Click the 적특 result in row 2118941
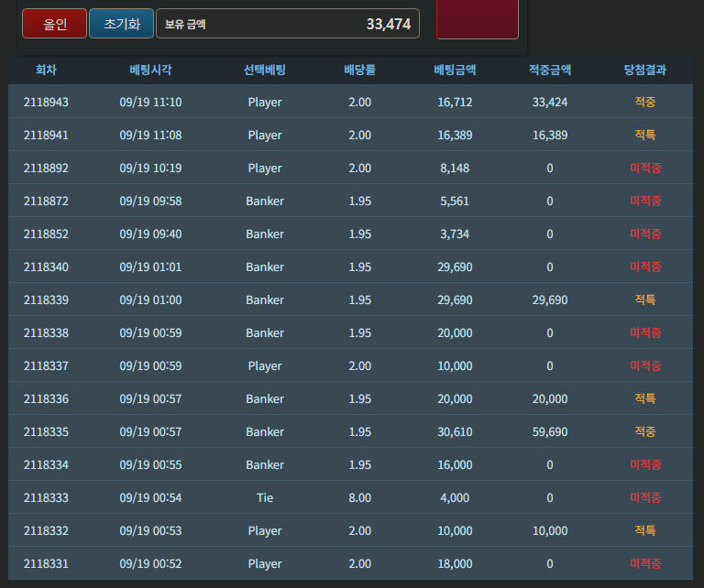The image size is (704, 588). pyautogui.click(x=644, y=135)
